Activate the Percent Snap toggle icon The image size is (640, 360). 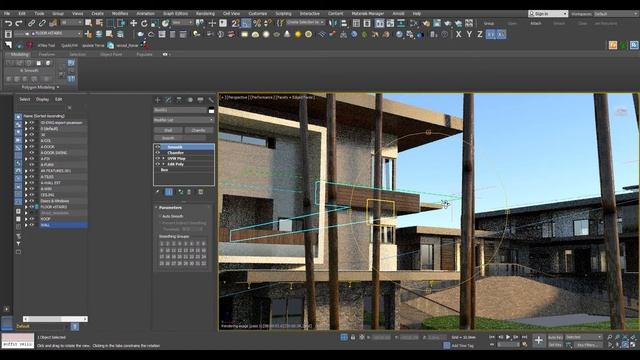click(257, 23)
